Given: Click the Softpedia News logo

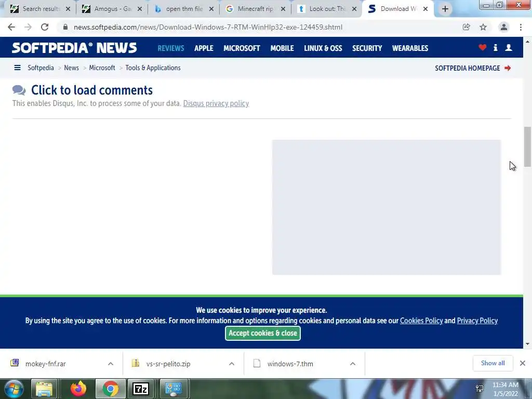Looking at the screenshot, I should point(74,48).
